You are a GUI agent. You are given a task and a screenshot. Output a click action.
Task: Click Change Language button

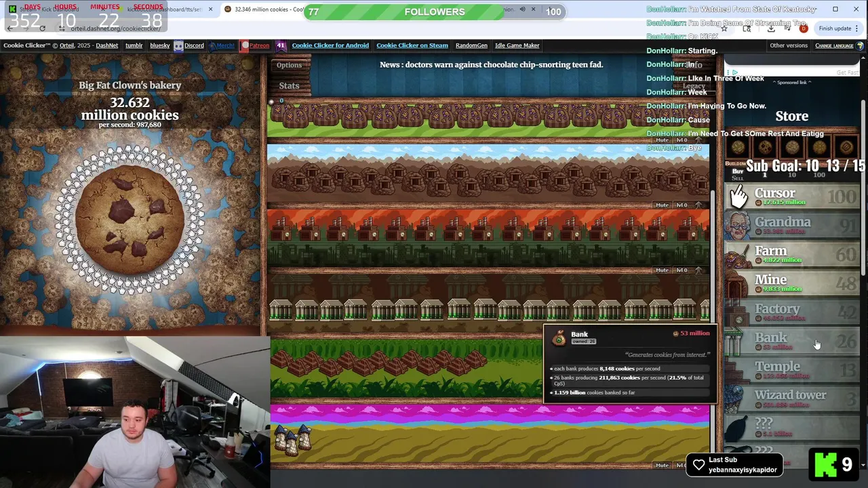tap(834, 45)
